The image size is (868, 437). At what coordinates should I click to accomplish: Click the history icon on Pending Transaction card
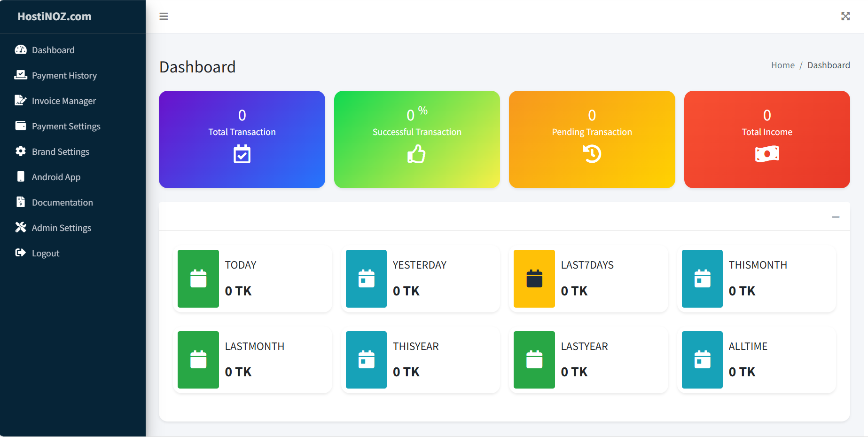592,154
